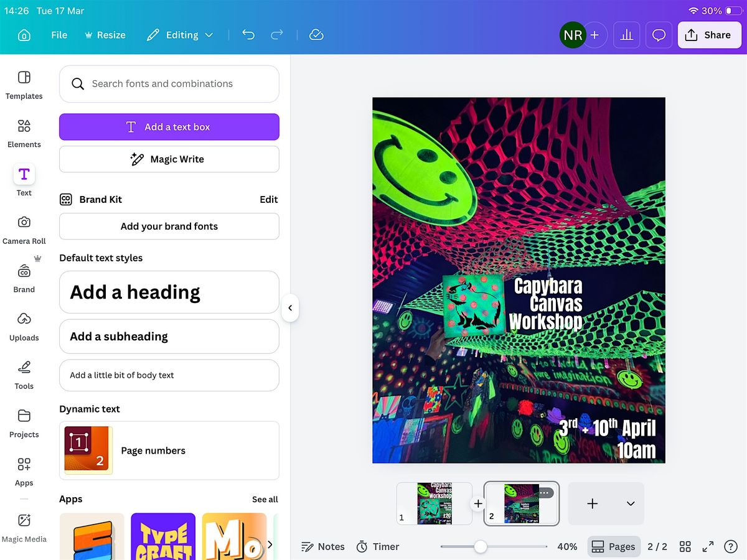747x560 pixels.
Task: Click the undo arrow
Action: click(248, 35)
